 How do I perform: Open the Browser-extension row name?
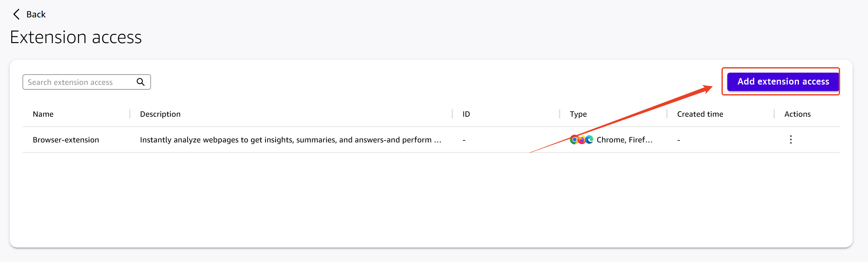click(x=66, y=140)
